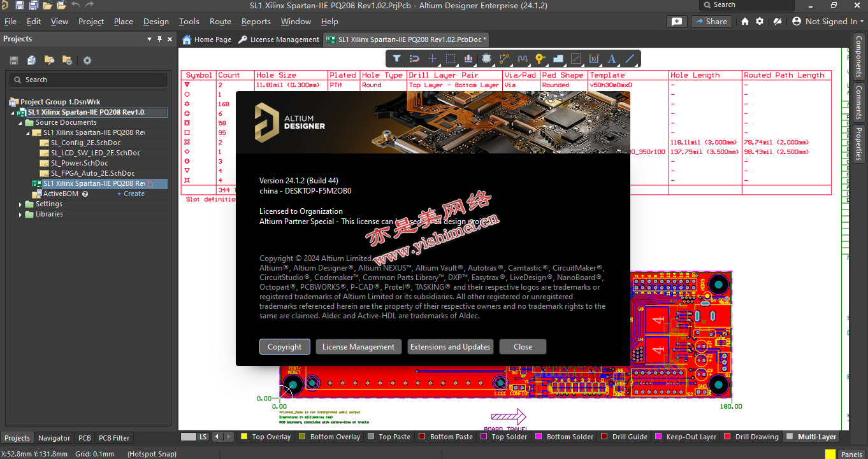Click the Projects panel compile documents icon
This screenshot has width=868, height=459.
[x=32, y=60]
